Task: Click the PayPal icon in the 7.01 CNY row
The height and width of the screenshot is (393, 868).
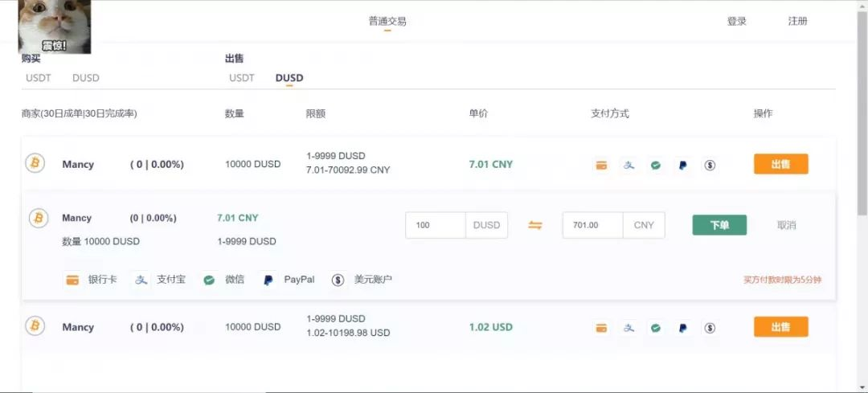Action: coord(682,165)
